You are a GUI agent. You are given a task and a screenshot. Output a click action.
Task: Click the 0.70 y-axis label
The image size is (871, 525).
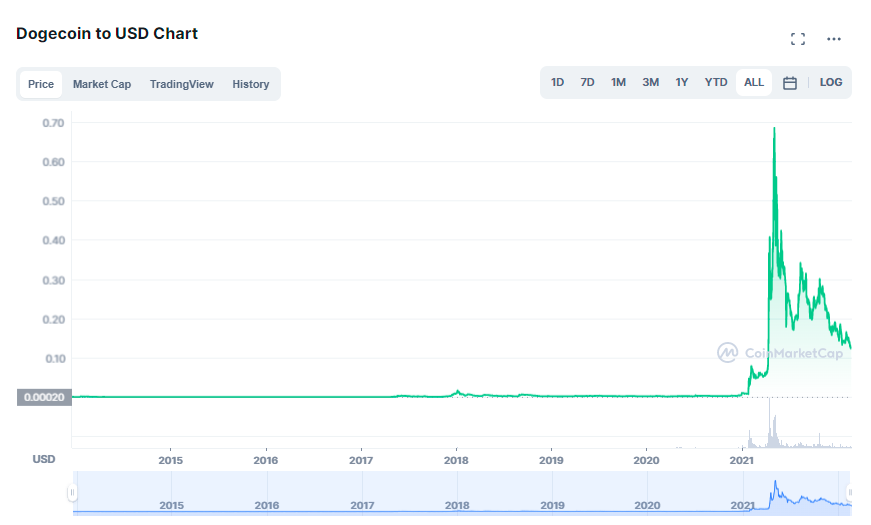click(x=53, y=123)
